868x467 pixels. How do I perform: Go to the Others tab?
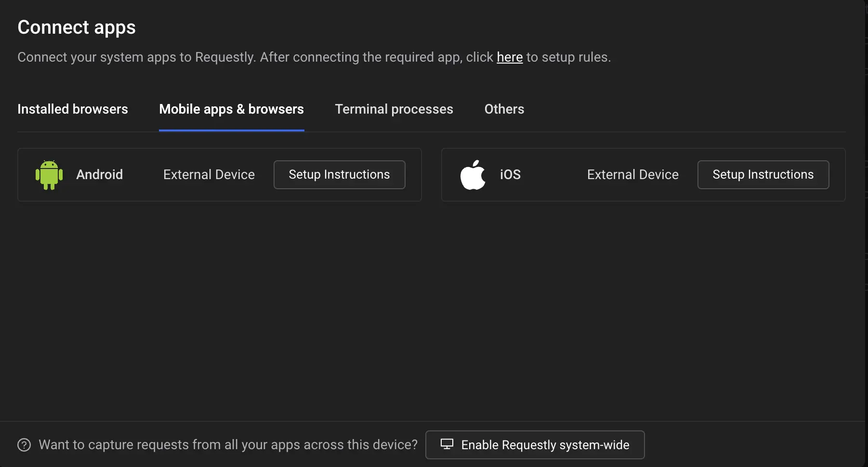[504, 109]
